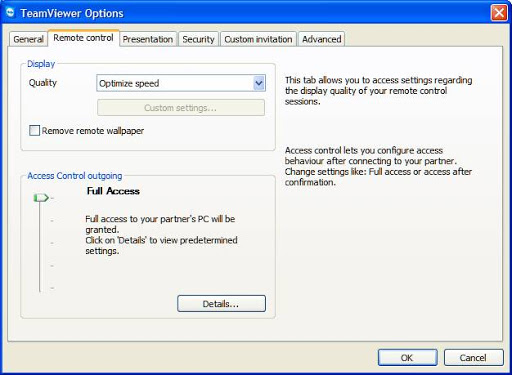Discard changes with Cancel
The height and width of the screenshot is (375, 512).
pos(473,358)
